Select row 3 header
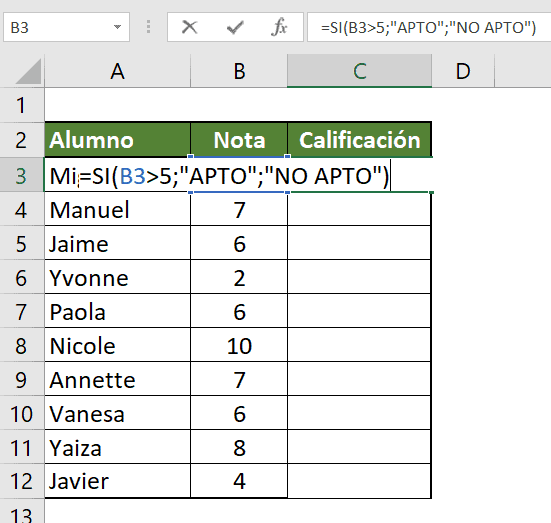 [x=22, y=175]
